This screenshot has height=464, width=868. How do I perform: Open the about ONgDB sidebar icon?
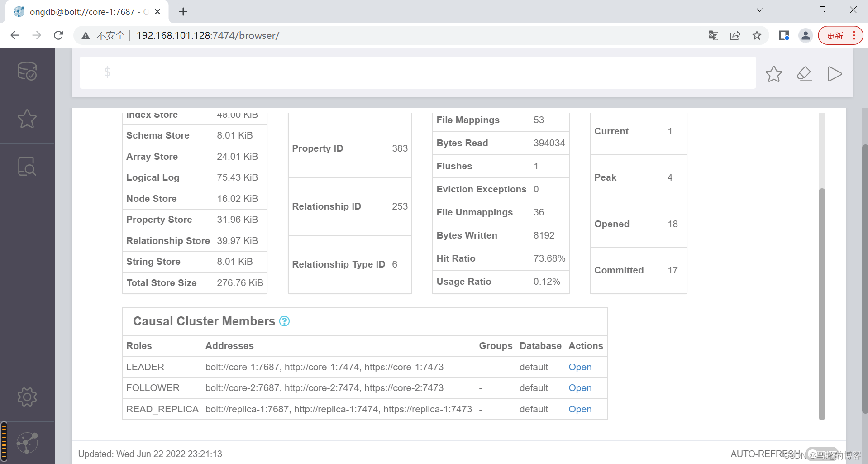(27, 443)
